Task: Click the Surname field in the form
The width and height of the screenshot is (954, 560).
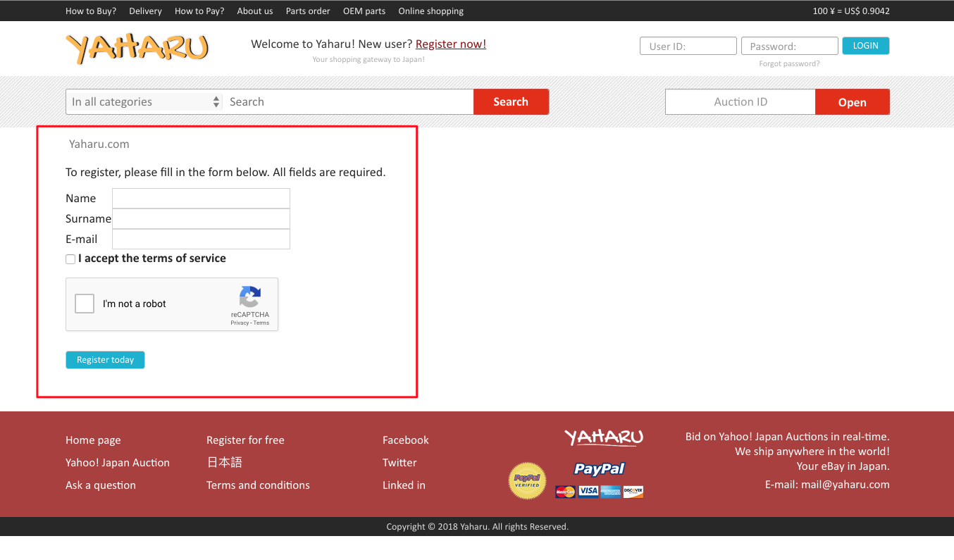Action: [201, 218]
